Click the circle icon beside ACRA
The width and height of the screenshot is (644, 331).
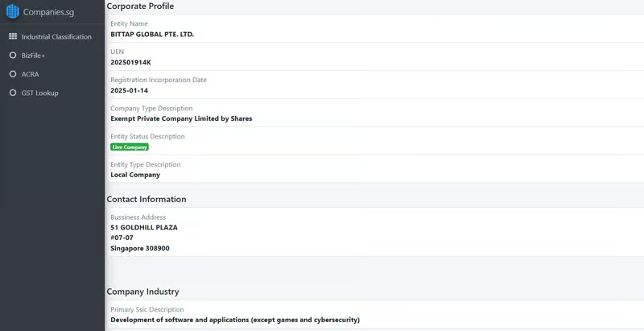pyautogui.click(x=13, y=74)
